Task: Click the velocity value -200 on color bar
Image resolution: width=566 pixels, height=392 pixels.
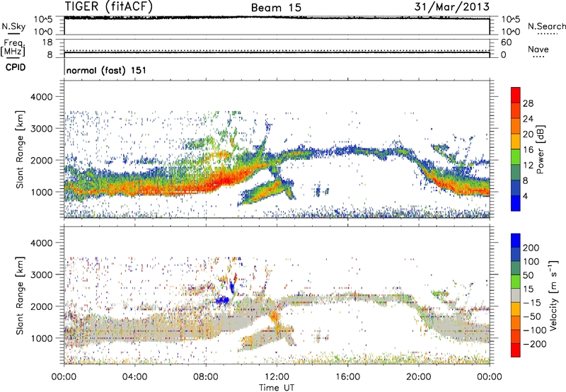Action: 535,344
